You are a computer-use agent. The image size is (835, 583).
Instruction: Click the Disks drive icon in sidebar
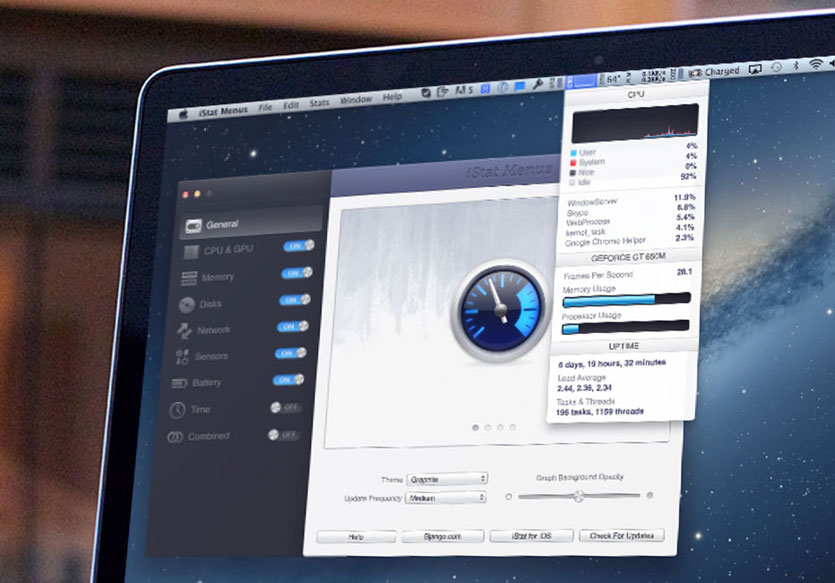tap(186, 305)
